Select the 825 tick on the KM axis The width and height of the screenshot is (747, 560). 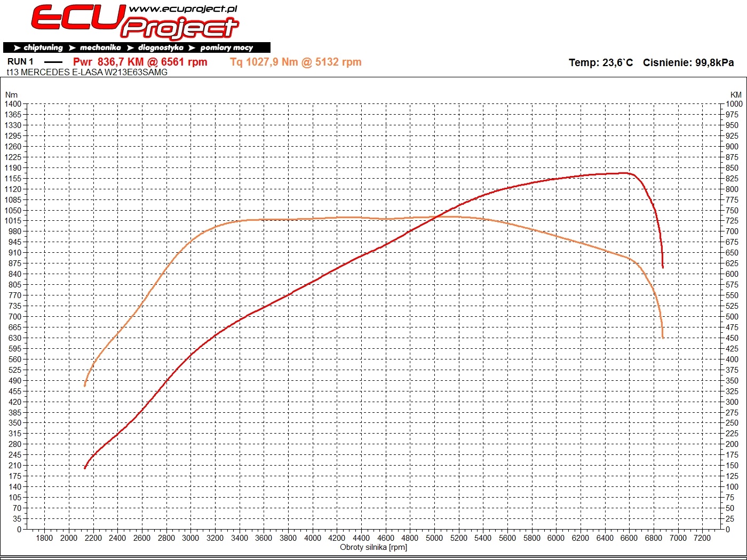click(732, 179)
